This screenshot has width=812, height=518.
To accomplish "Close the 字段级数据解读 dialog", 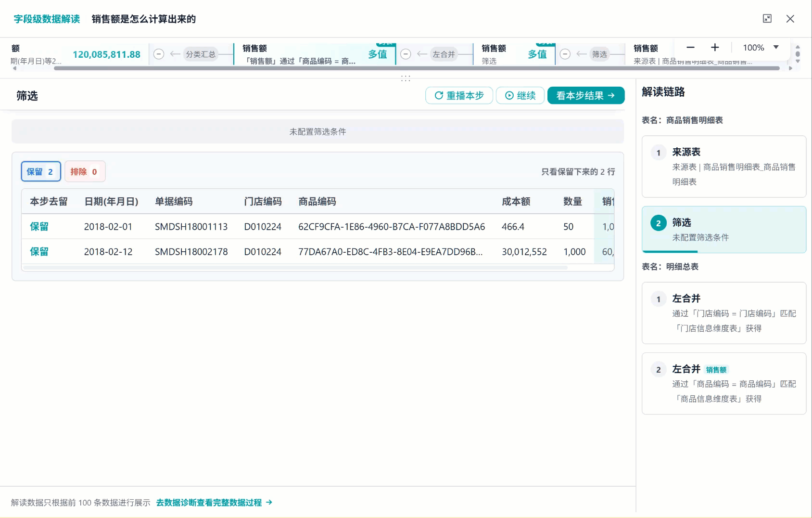I will pyautogui.click(x=790, y=19).
